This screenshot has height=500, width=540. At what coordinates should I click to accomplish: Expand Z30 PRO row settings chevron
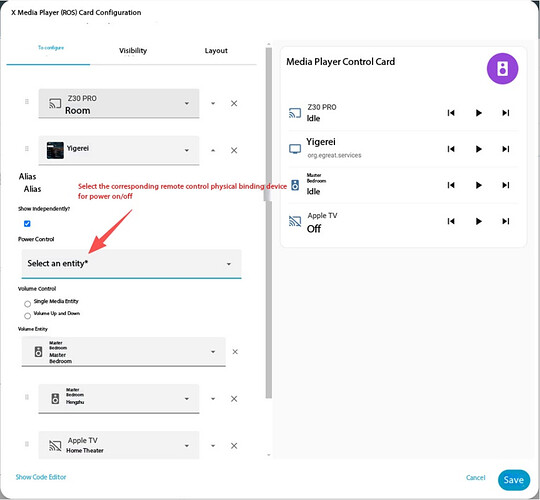coord(213,103)
